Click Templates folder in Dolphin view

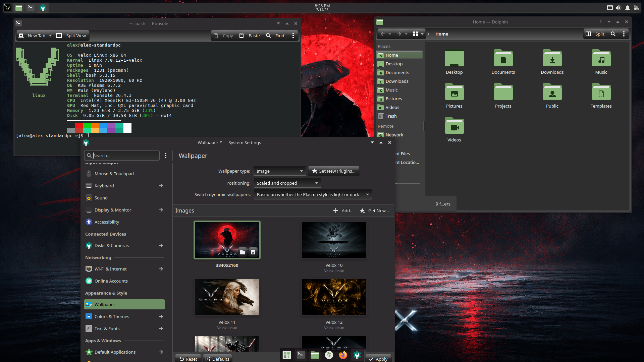(601, 96)
